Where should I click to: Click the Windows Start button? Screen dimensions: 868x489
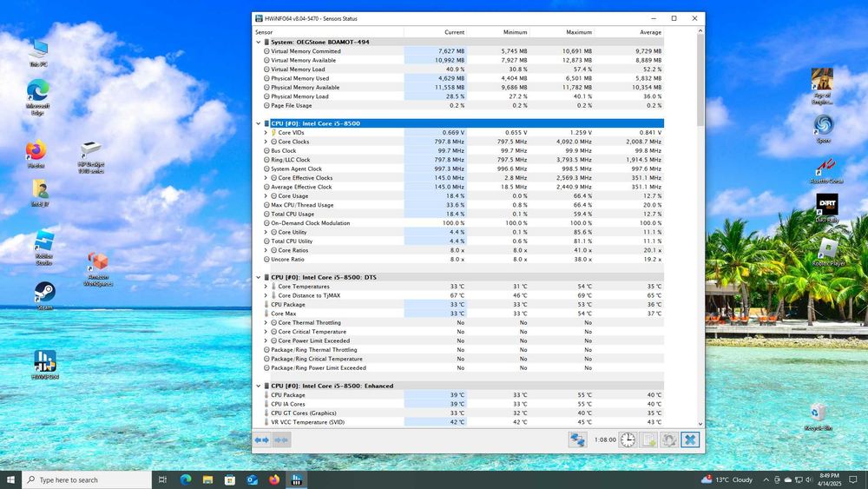(10, 479)
